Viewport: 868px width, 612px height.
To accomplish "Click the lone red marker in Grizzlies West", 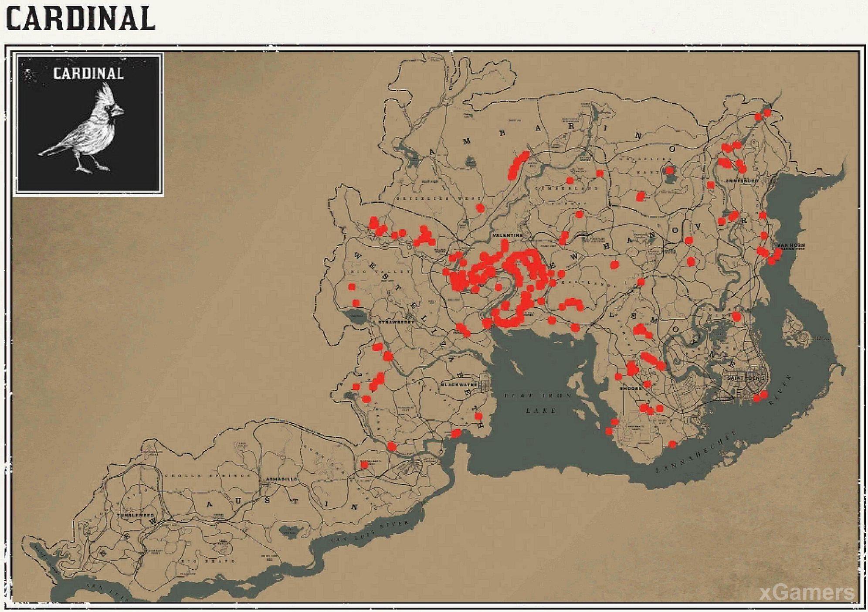I will point(480,208).
